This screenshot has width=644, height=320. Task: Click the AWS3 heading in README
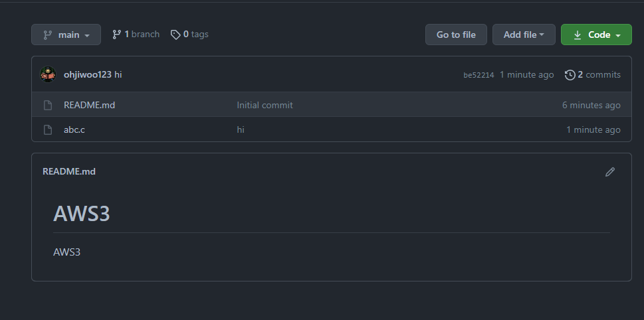point(82,213)
